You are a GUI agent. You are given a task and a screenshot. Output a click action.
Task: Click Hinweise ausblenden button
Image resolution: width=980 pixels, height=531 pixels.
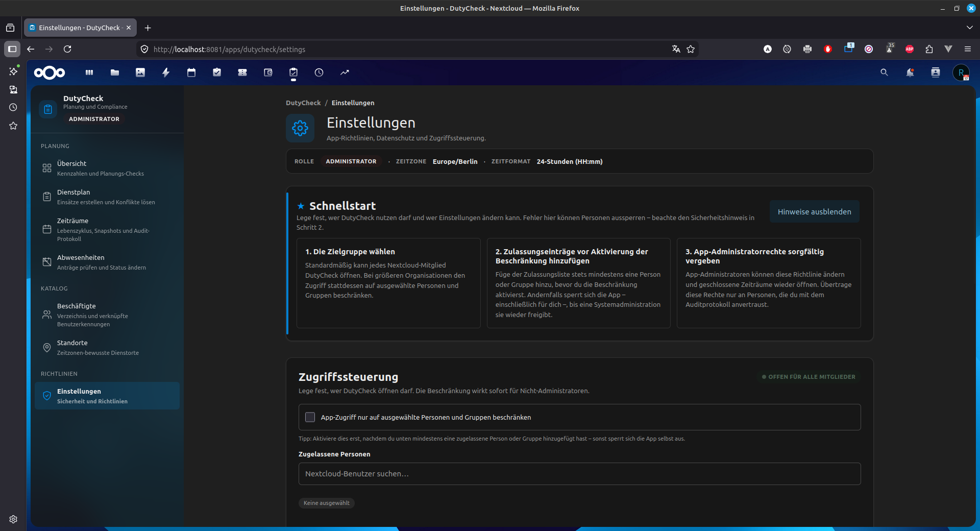coord(814,211)
